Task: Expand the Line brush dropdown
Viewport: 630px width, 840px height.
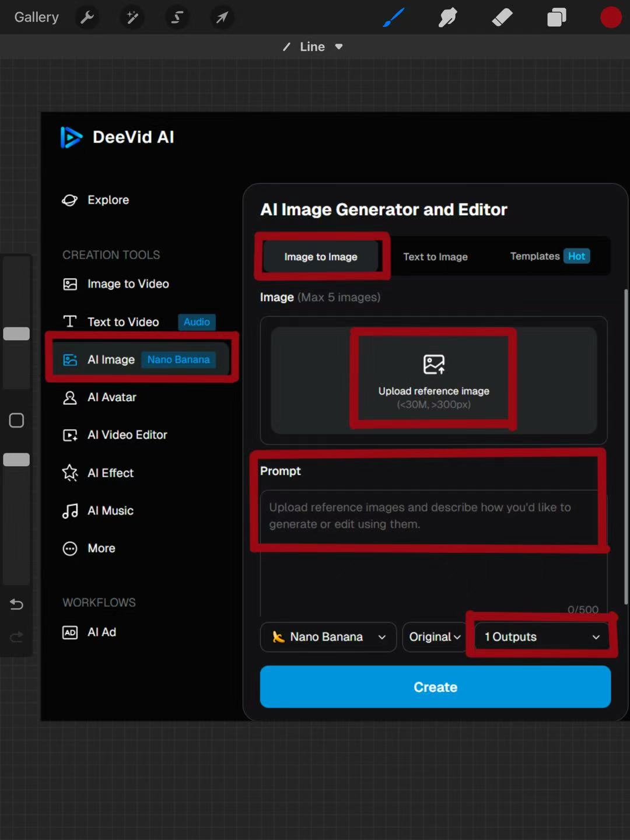Action: (313, 47)
